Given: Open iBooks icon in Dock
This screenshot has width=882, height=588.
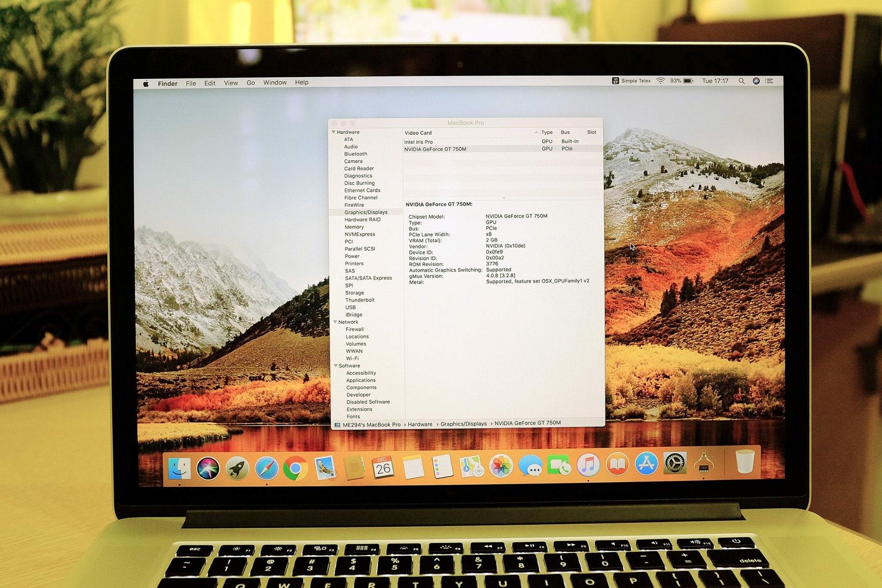Looking at the screenshot, I should [x=617, y=464].
